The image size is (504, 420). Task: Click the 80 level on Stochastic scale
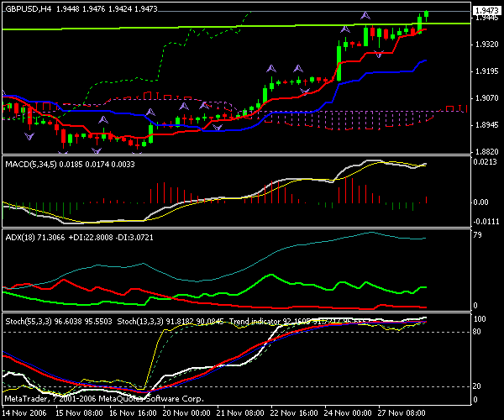coord(476,332)
